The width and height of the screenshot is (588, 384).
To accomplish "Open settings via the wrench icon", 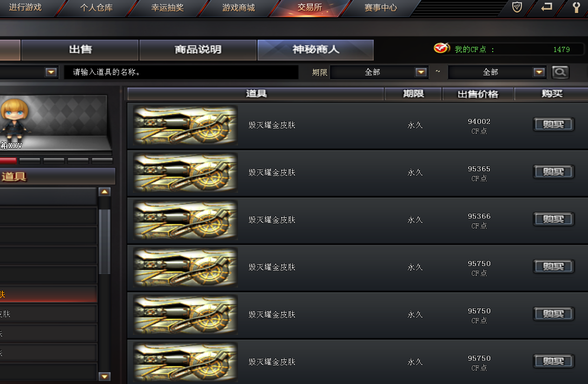I will pyautogui.click(x=576, y=7).
